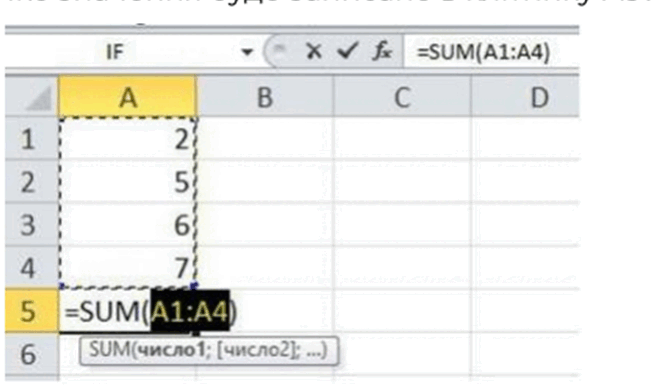
Task: Click cell A2 containing 5
Action: coord(128,182)
